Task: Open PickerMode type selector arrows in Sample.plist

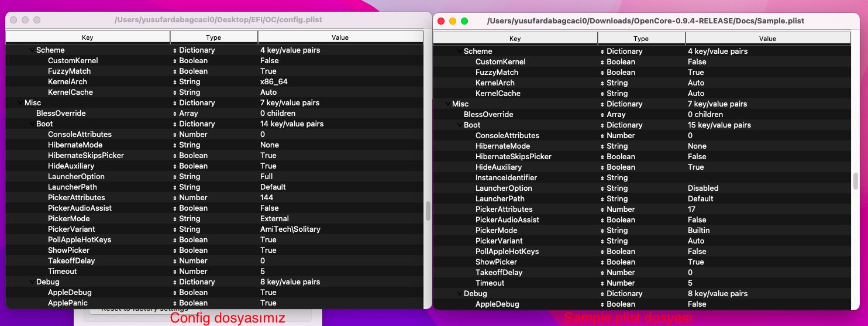Action: click(x=602, y=231)
